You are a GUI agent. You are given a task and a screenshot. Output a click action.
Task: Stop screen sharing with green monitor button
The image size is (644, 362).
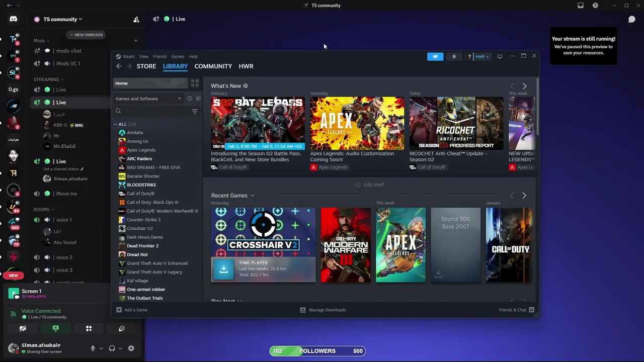(56, 328)
